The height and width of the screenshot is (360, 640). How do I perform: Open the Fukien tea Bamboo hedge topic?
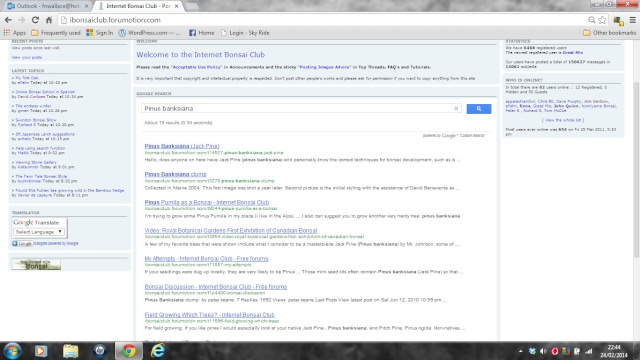(69, 191)
